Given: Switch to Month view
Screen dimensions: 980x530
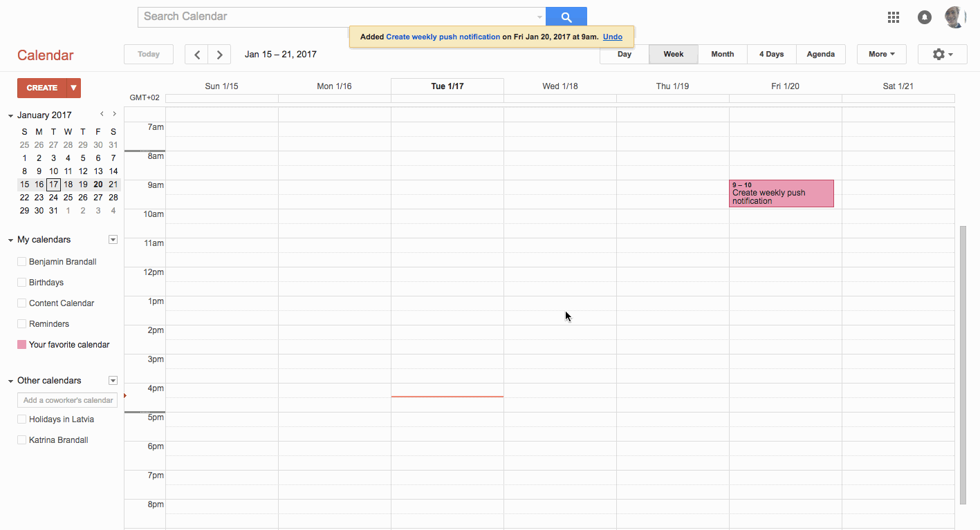Looking at the screenshot, I should click(723, 55).
